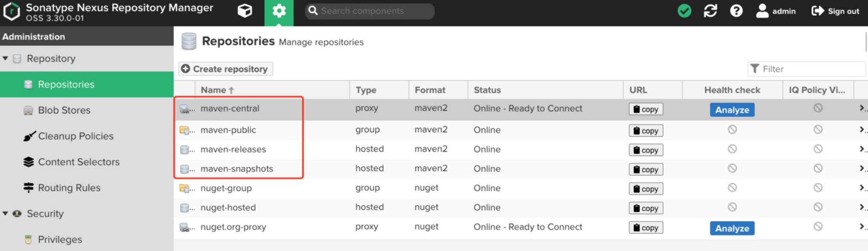Expand nuget-group row chevron
The height and width of the screenshot is (251, 868).
coord(862,187)
